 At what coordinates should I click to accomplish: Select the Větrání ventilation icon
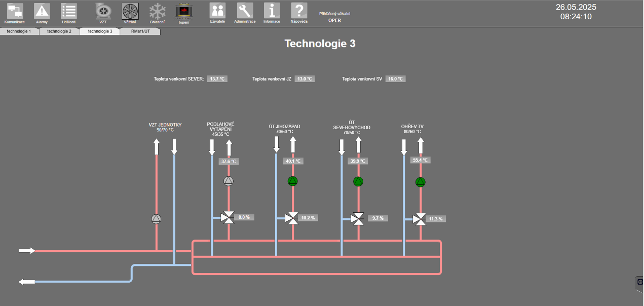130,11
